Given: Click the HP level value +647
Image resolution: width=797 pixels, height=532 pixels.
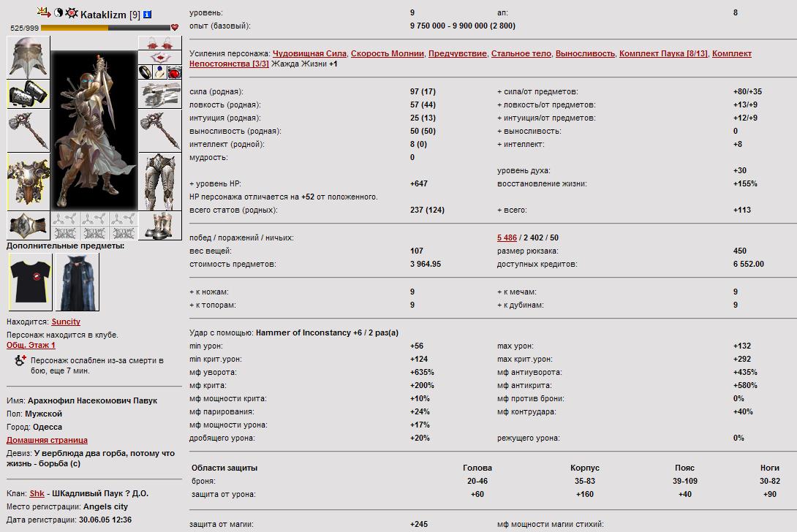Looking at the screenshot, I should point(419,183).
